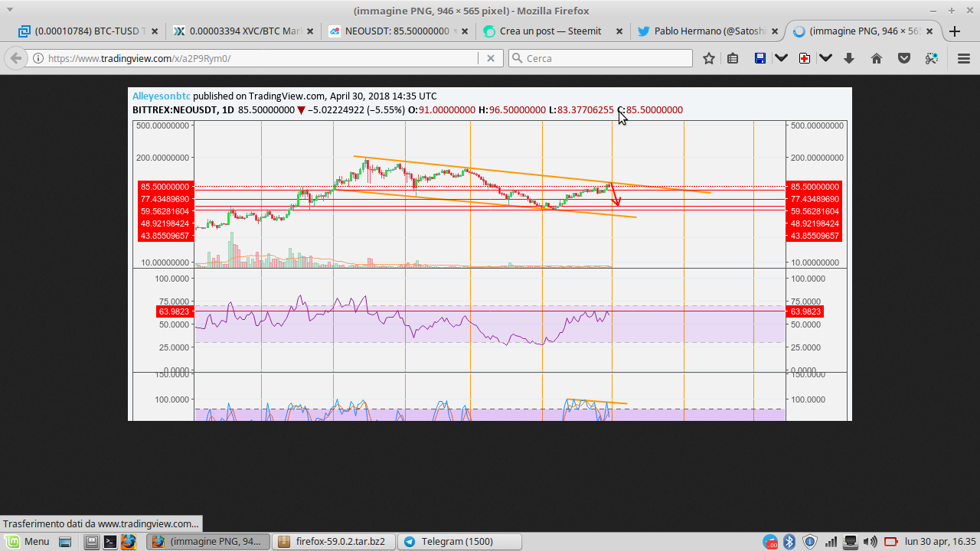This screenshot has height=551, width=980.
Task: Show site information for tradingview.com
Action: coord(38,58)
